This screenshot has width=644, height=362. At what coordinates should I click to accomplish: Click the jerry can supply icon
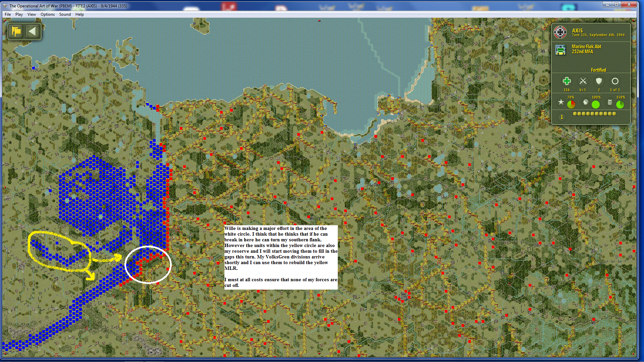610,102
